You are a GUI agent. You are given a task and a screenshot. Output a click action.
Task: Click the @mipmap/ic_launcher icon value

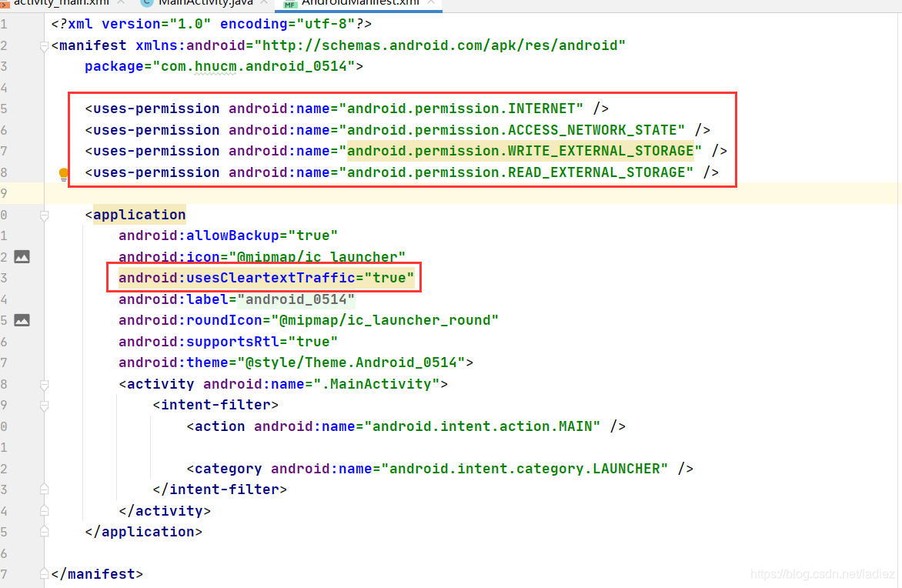click(318, 256)
